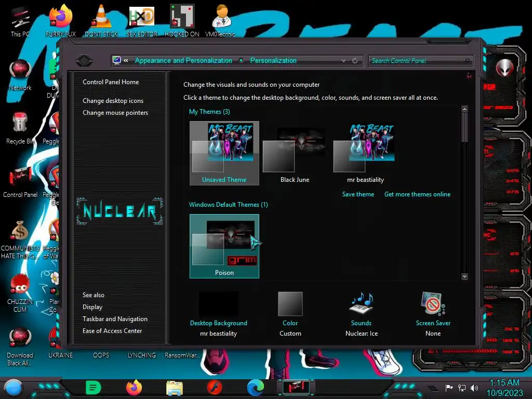Click the Save theme link
Screen dimensions: 532x399
tap(358, 194)
